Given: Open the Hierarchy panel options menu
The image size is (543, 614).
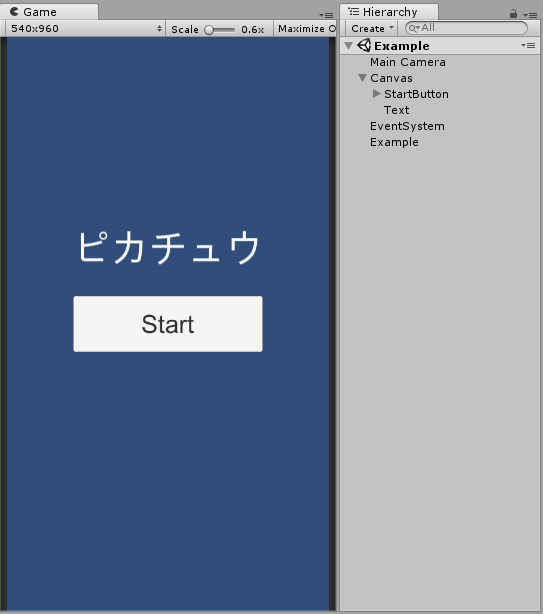Looking at the screenshot, I should pos(530,15).
